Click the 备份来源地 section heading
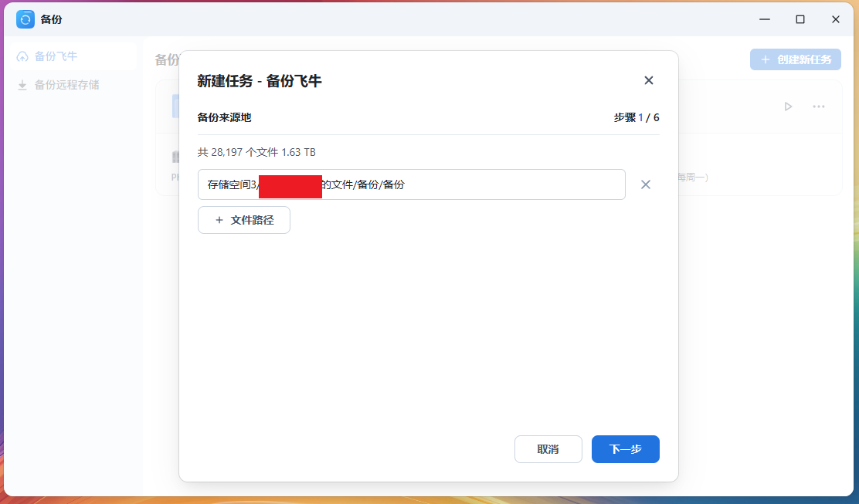This screenshot has width=859, height=504. pos(225,117)
